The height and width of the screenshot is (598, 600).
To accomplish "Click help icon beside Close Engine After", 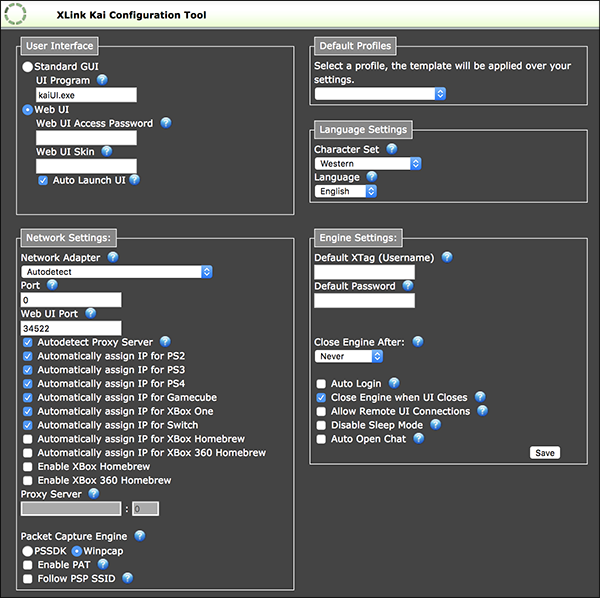I will (418, 341).
